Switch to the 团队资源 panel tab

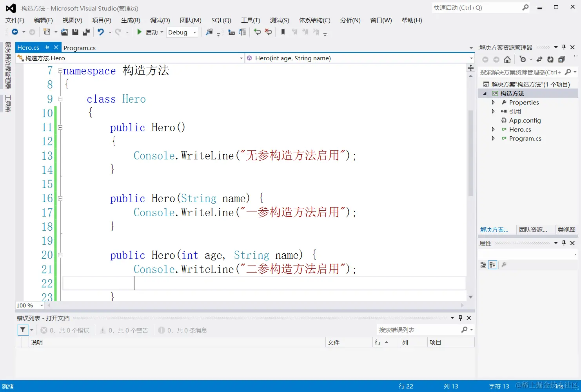[x=533, y=229]
